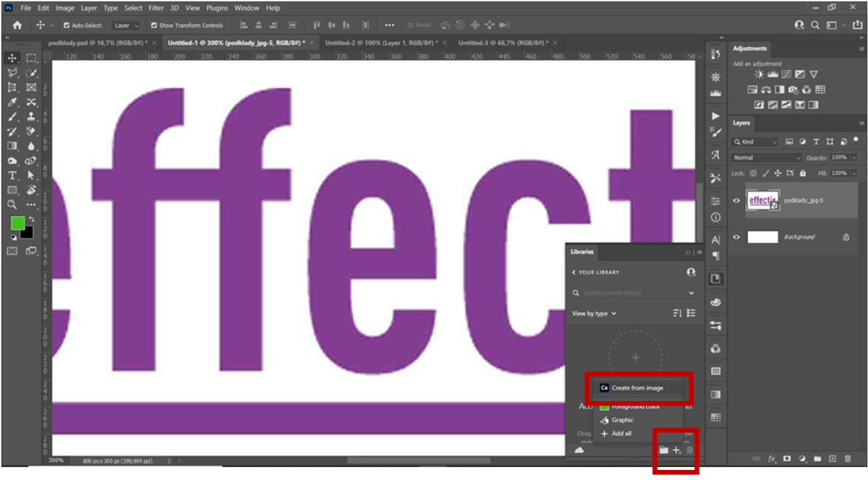Select the Horizontal Type tool
Viewport: 868px width, 480px height.
click(12, 176)
